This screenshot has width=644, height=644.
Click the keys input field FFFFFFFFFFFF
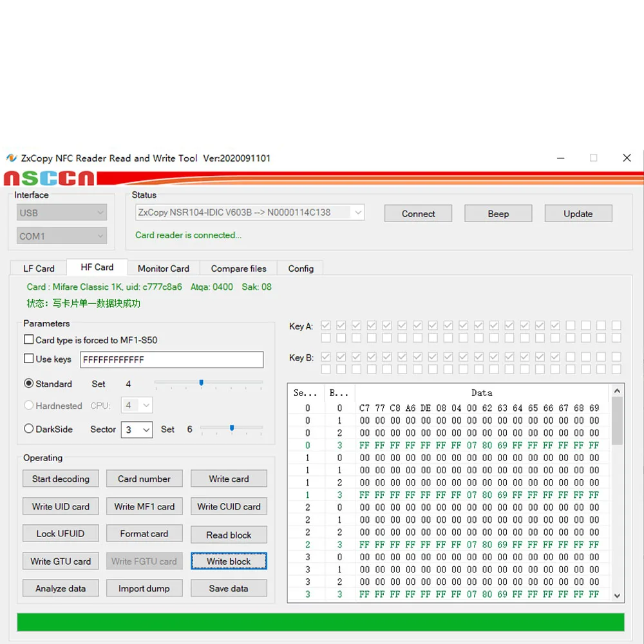click(172, 359)
